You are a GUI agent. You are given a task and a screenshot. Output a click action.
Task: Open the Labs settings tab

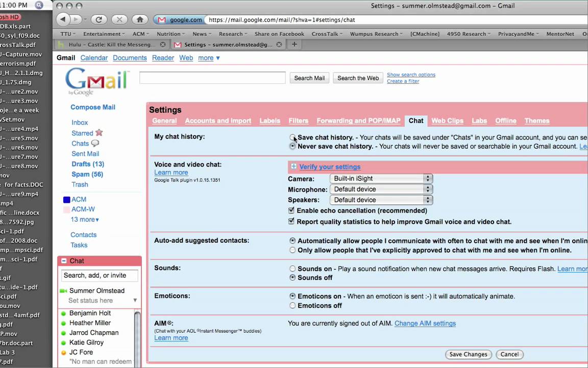[479, 121]
